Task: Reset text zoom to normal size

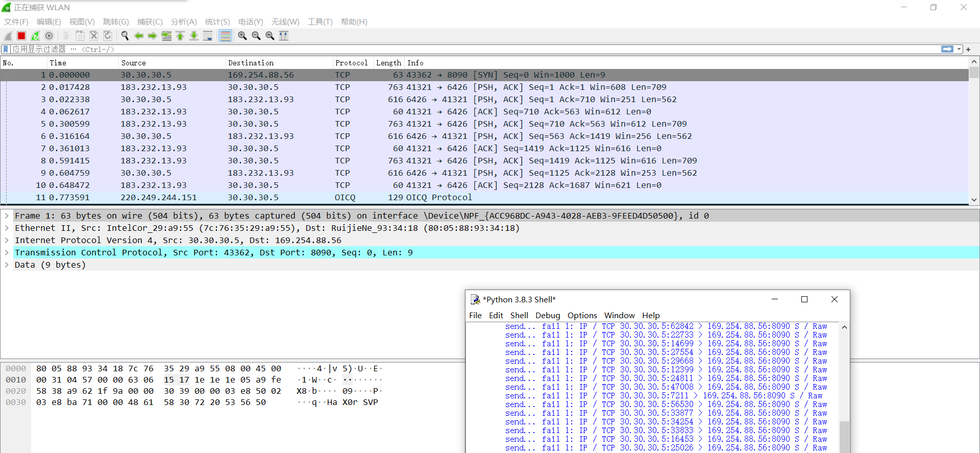Action: [x=270, y=36]
